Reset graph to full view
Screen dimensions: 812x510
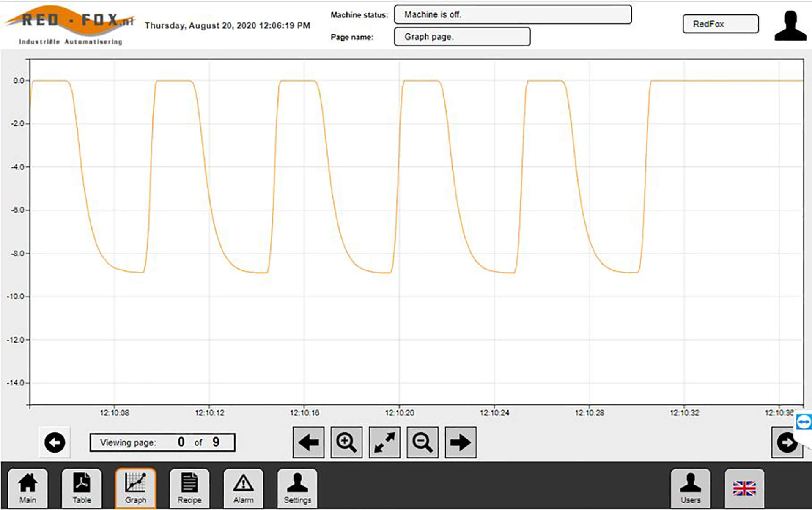[384, 442]
